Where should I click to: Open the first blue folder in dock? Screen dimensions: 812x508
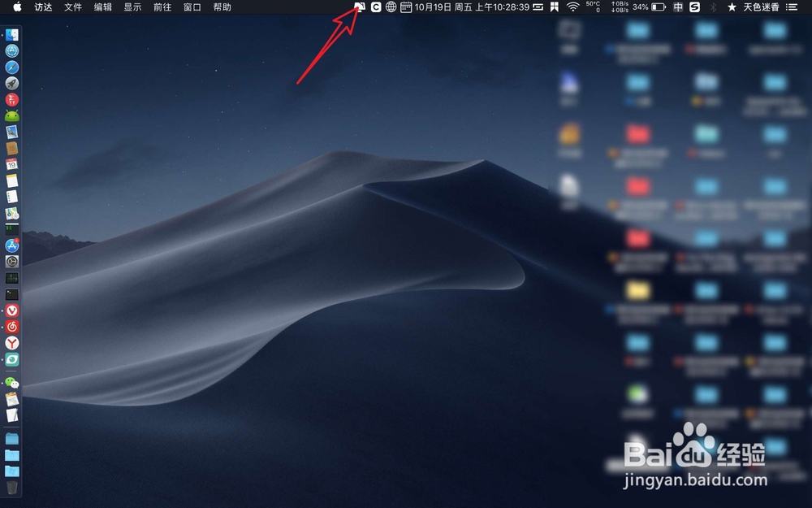12,439
